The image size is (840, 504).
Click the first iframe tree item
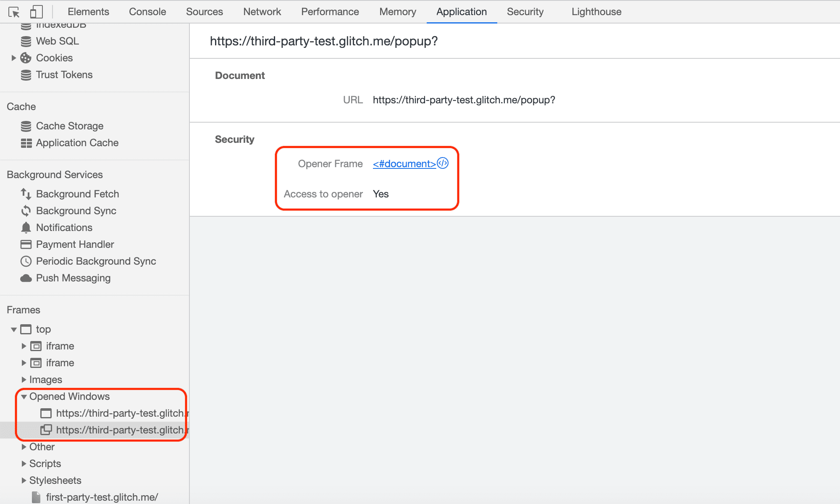pos(59,346)
